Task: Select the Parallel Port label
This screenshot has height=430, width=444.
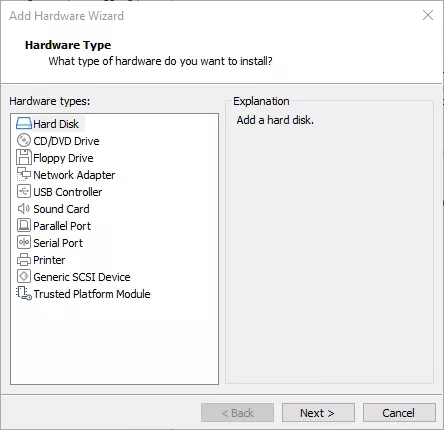Action: [62, 226]
